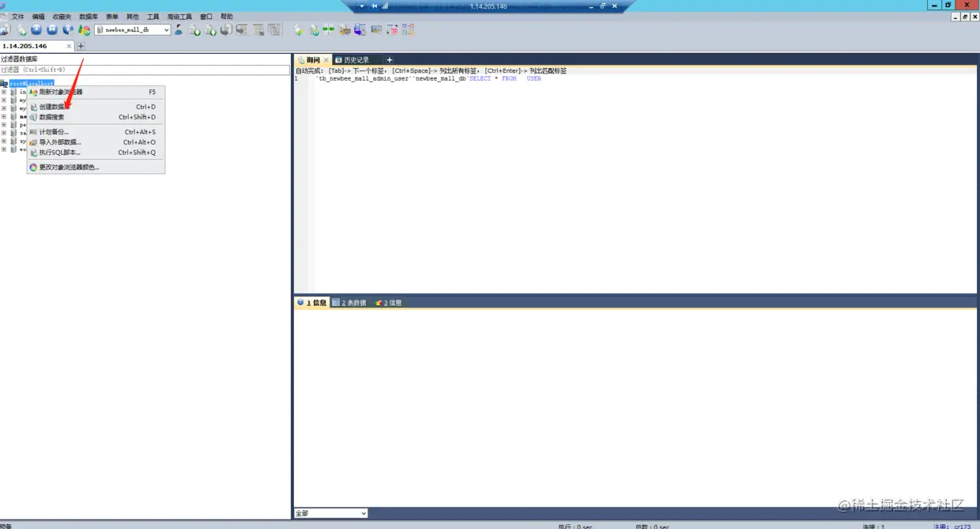Open the 文件 menu

[x=17, y=17]
